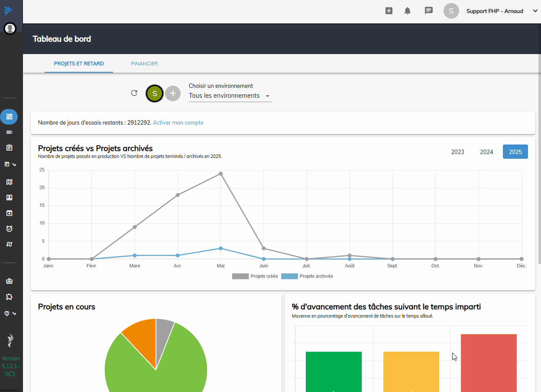This screenshot has width=541, height=392.
Task: Show 2023 data in projects chart
Action: 457,152
